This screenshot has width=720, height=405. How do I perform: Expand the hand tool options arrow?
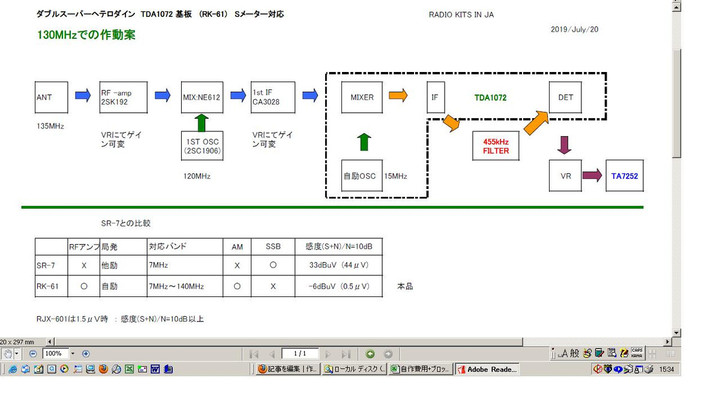(x=17, y=354)
